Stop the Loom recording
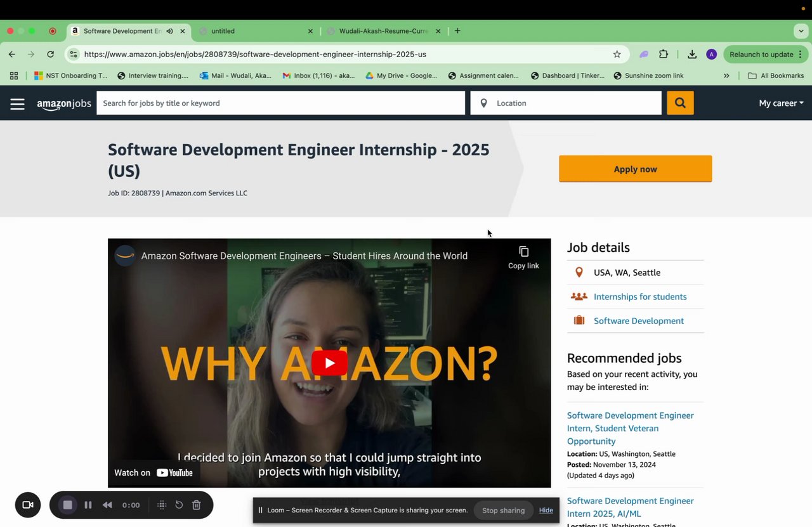Screen dimensions: 812x527 coord(68,505)
